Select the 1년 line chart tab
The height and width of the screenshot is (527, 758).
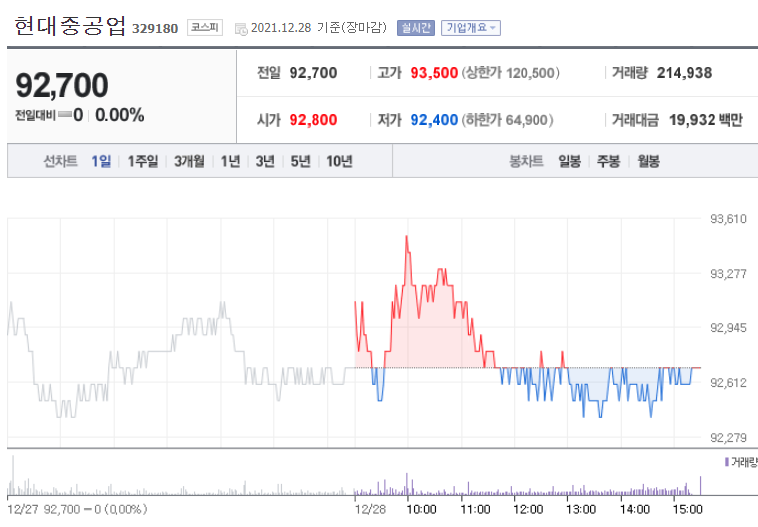click(231, 161)
